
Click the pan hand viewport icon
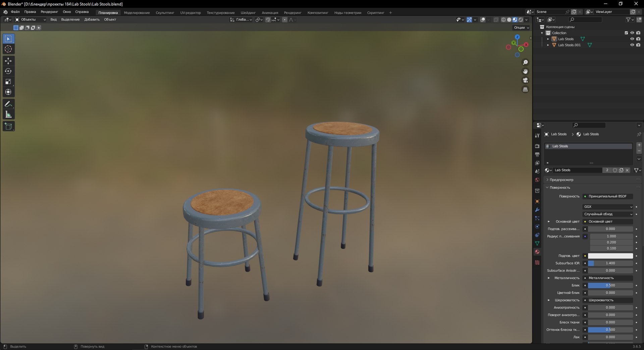click(x=525, y=71)
